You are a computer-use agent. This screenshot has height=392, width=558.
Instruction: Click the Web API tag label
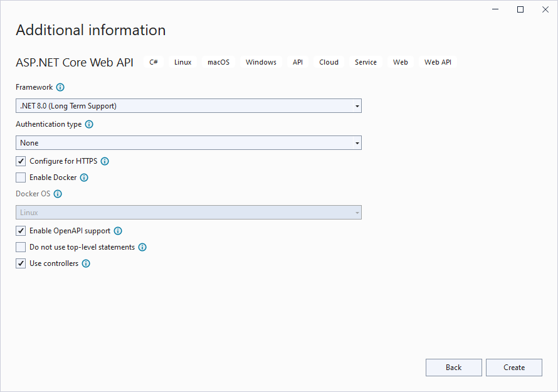[438, 62]
